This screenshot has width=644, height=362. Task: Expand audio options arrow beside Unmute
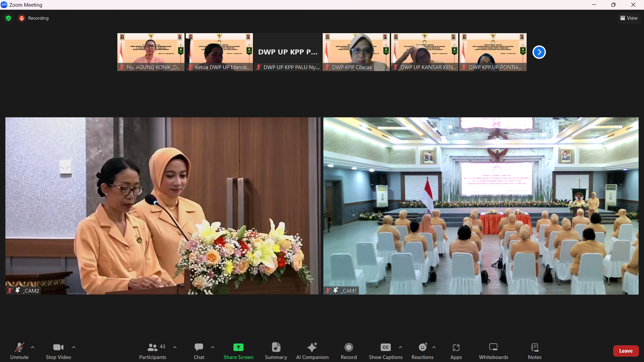point(33,347)
